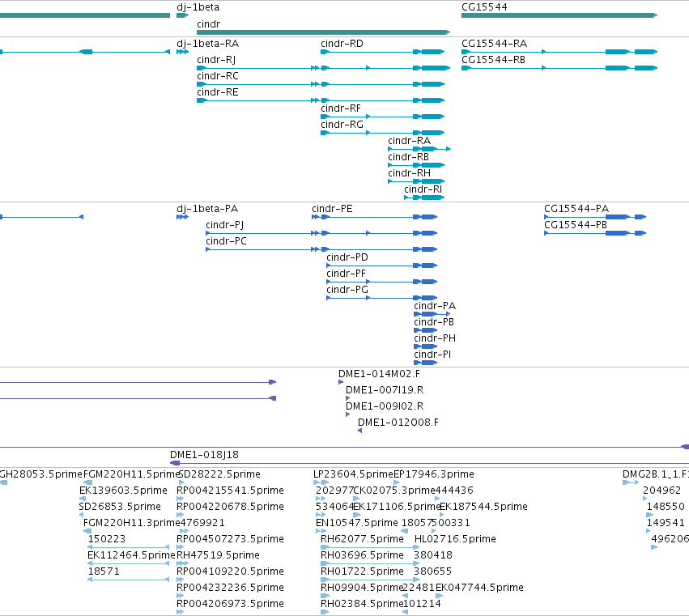Click the EK187544.5prime EST label
Image resolution: width=689 pixels, height=616 pixels.
pos(483,507)
